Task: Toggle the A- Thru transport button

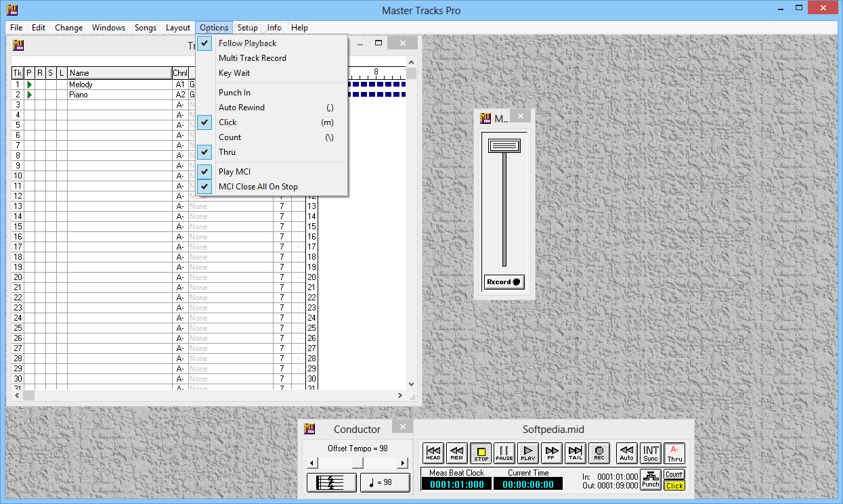Action: pos(674,453)
